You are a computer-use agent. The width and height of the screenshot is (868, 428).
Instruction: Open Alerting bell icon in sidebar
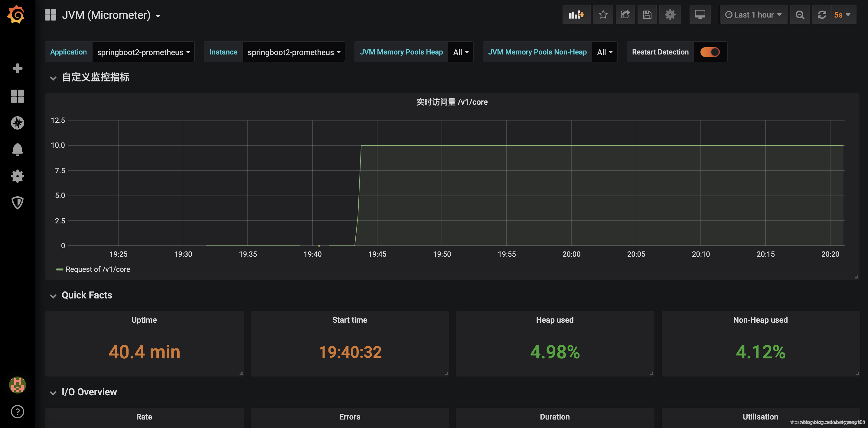[x=17, y=150]
